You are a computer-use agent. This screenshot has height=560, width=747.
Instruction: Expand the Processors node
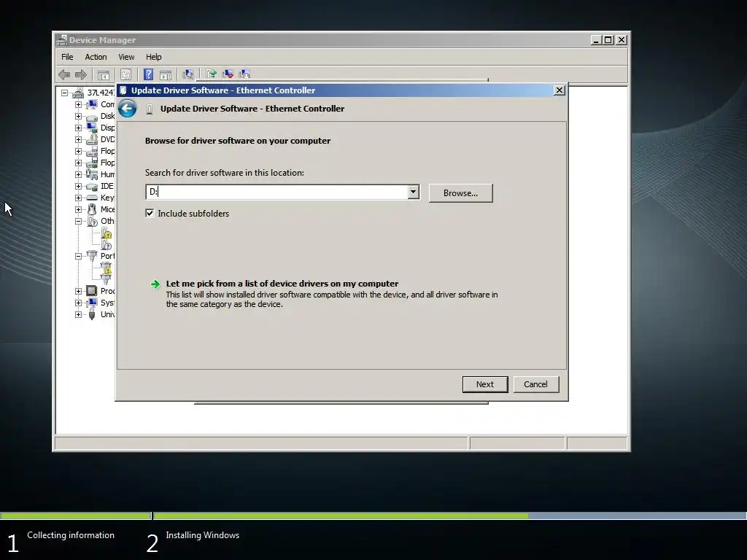pyautogui.click(x=78, y=291)
